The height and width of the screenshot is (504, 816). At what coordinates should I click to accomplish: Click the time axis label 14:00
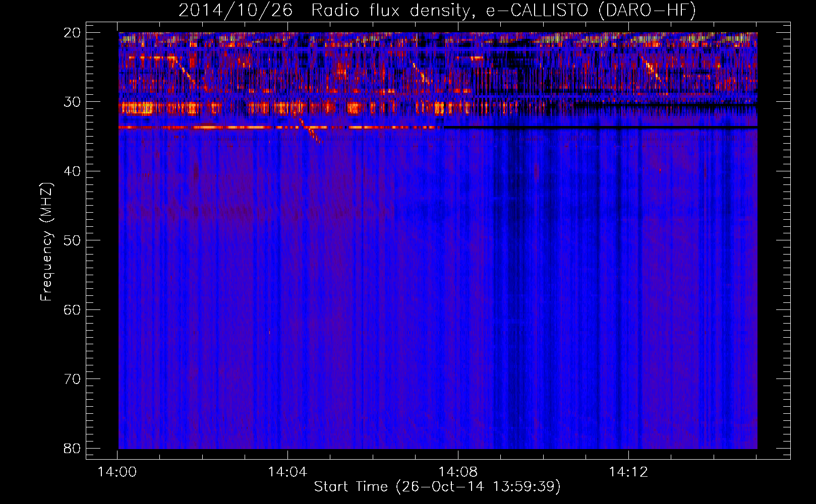point(118,472)
